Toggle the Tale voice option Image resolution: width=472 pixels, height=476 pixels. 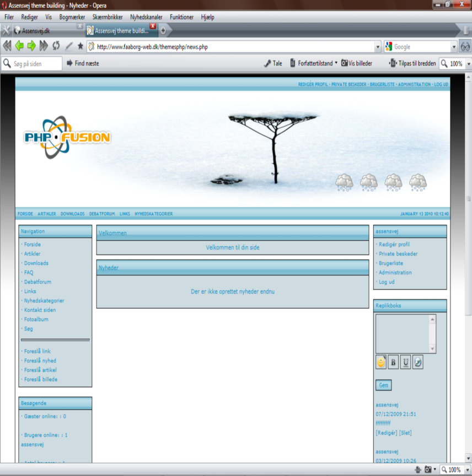point(273,63)
